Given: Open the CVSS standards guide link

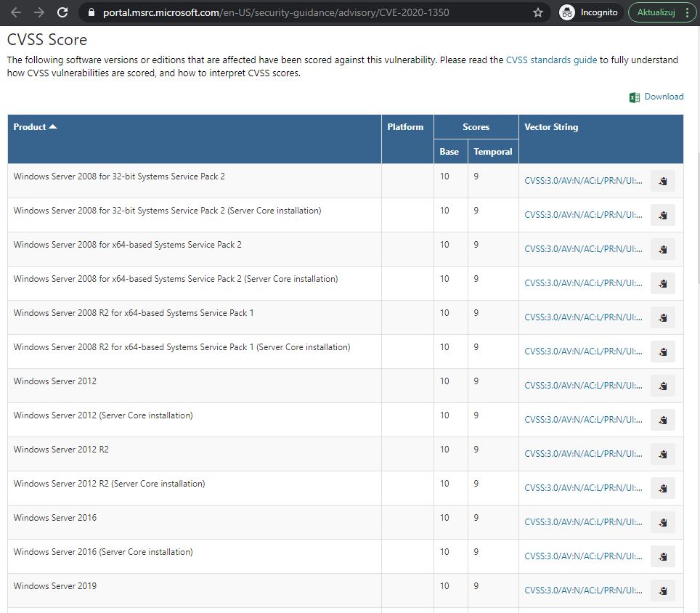Looking at the screenshot, I should click(551, 60).
